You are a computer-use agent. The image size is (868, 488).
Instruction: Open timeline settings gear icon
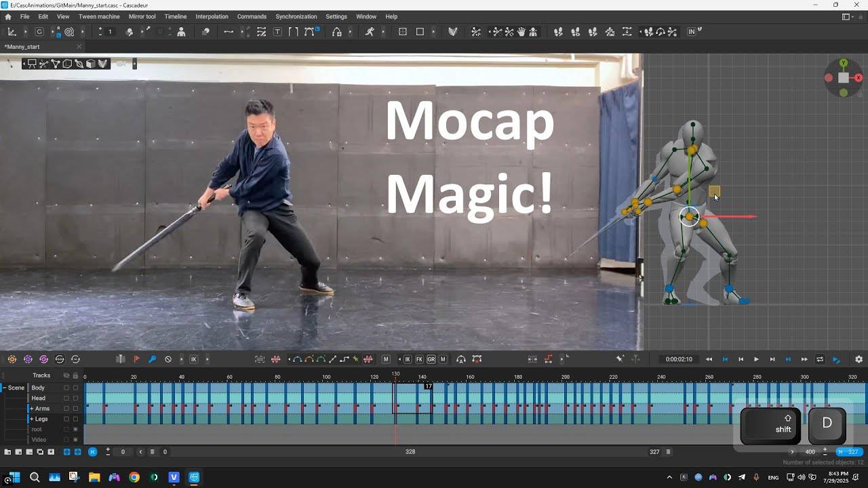click(x=859, y=359)
